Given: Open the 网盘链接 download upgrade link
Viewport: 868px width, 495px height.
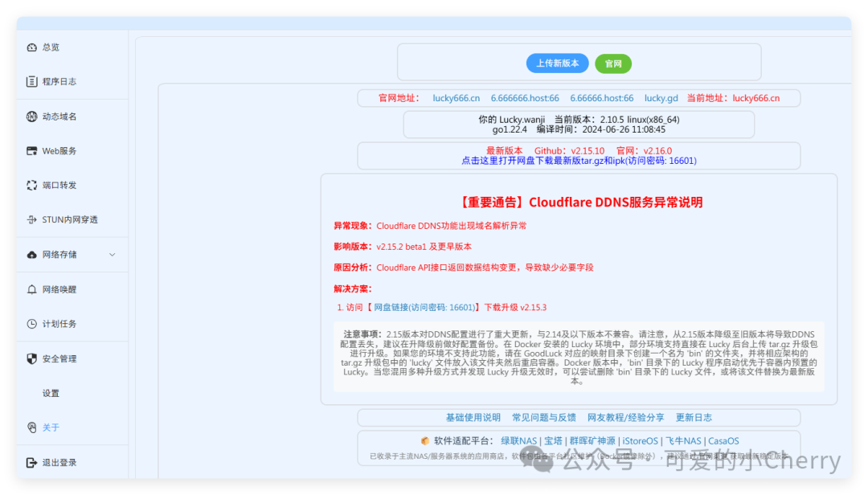Looking at the screenshot, I should point(426,305).
